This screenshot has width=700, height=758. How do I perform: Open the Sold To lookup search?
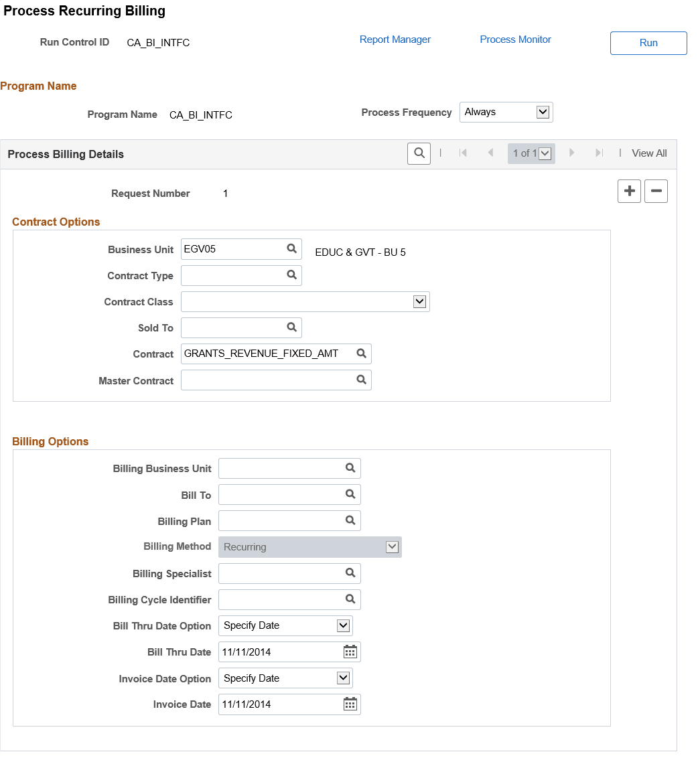tap(291, 327)
